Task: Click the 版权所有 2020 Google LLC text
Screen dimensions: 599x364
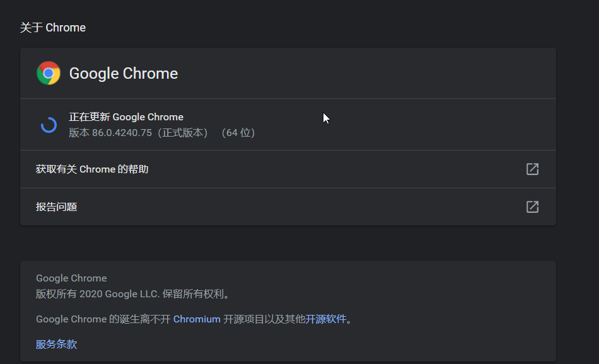Action: [x=132, y=294]
